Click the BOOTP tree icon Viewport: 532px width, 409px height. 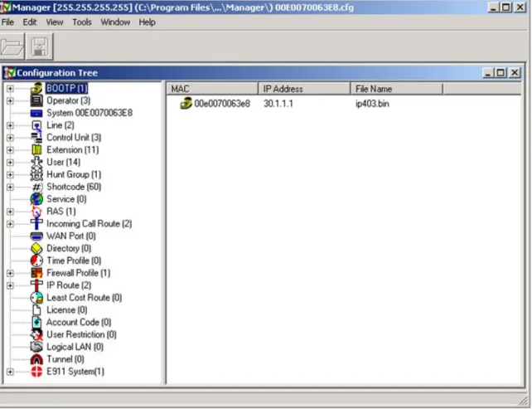36,88
